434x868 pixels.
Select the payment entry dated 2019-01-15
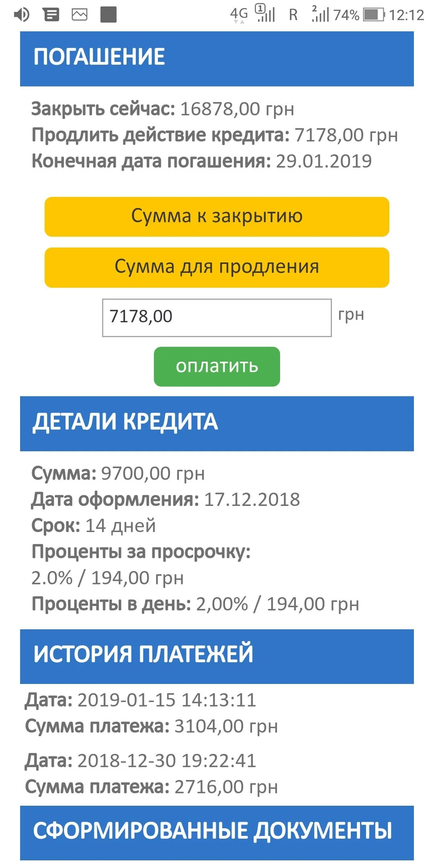coord(151,713)
